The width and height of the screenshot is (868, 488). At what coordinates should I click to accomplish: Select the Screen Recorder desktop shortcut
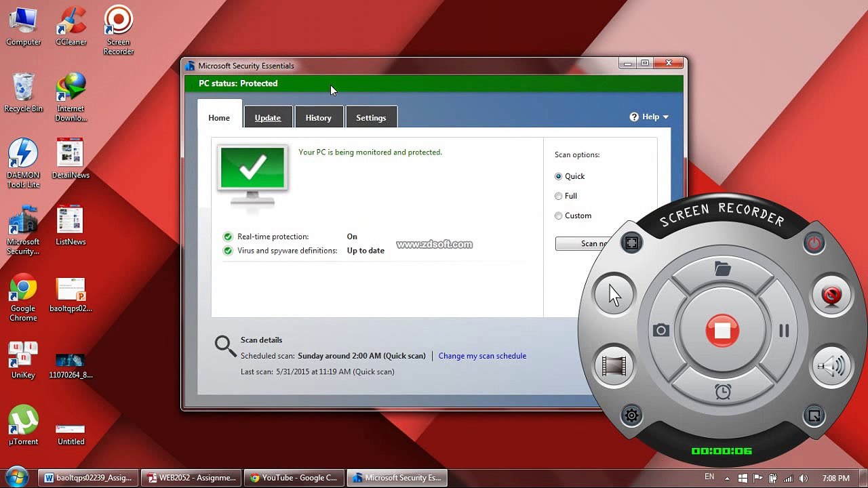click(x=119, y=31)
